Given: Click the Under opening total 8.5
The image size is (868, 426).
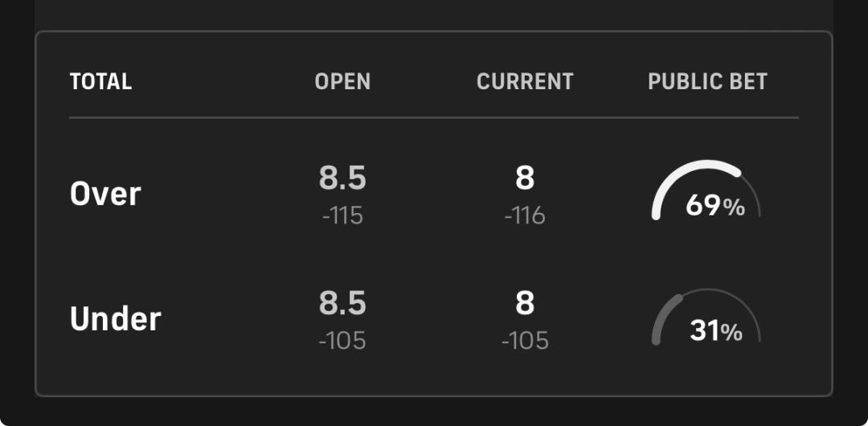Looking at the screenshot, I should (342, 304).
